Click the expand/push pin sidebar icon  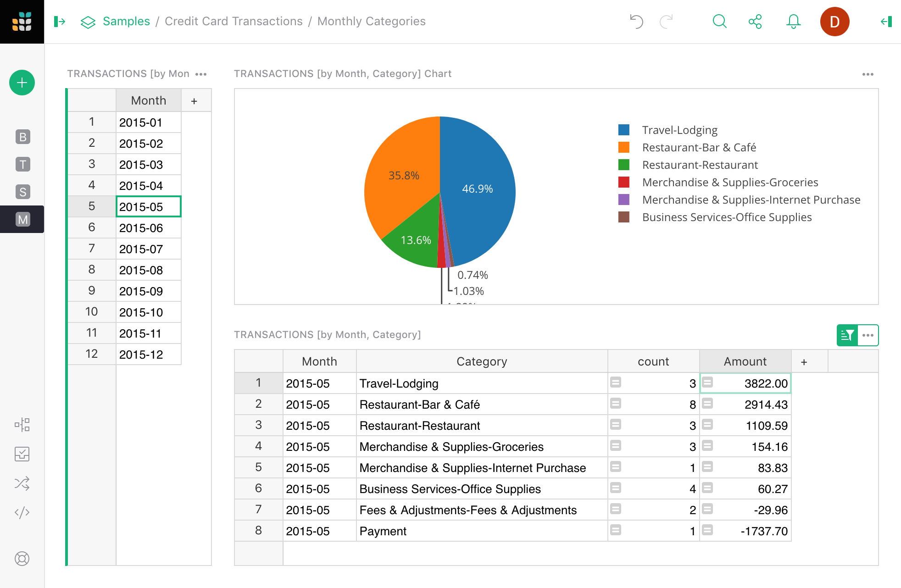(x=60, y=20)
